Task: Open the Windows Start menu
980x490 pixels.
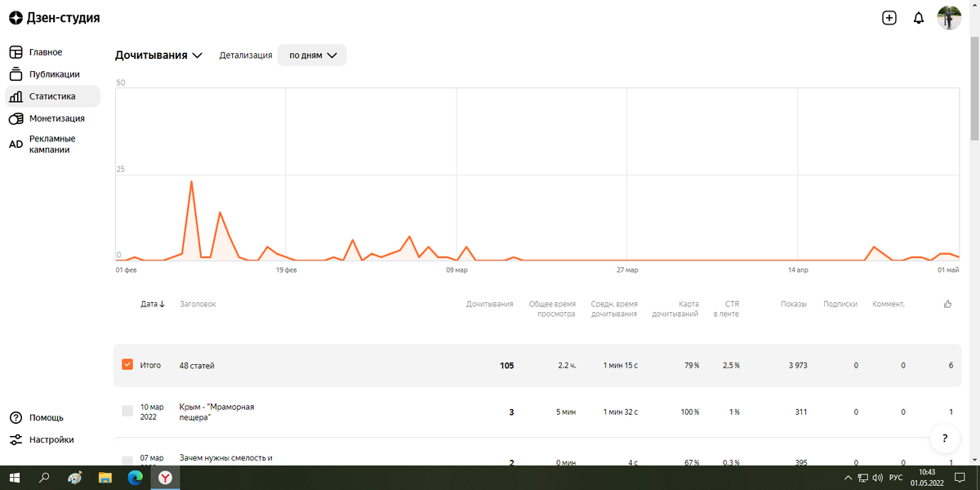Action: point(14,478)
